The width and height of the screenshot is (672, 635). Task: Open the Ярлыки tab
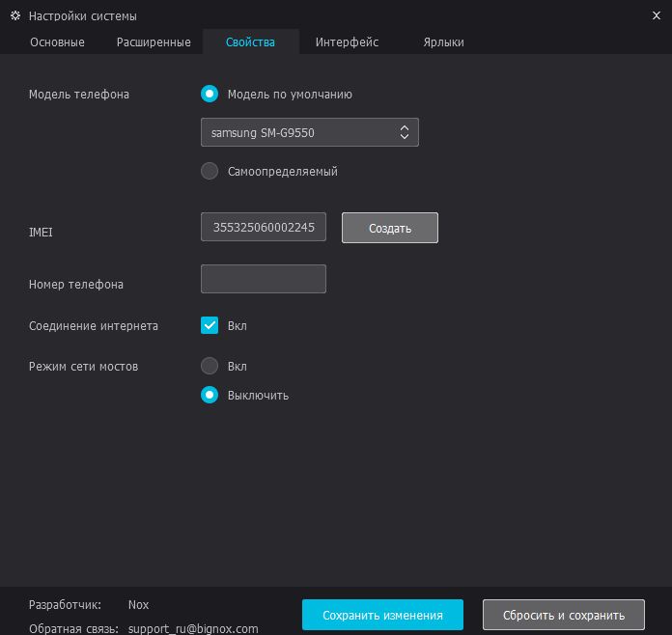pyautogui.click(x=443, y=42)
